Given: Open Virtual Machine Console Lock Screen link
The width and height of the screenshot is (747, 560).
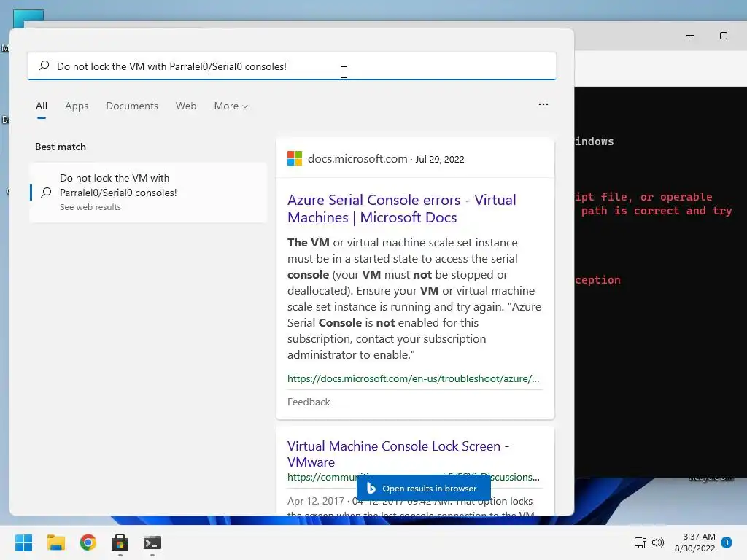Looking at the screenshot, I should coord(398,454).
